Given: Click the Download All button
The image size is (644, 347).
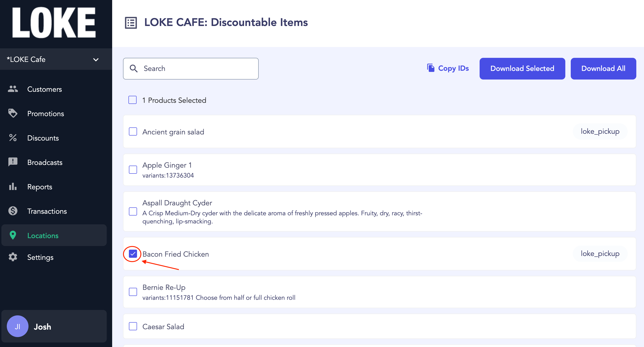Looking at the screenshot, I should tap(603, 69).
